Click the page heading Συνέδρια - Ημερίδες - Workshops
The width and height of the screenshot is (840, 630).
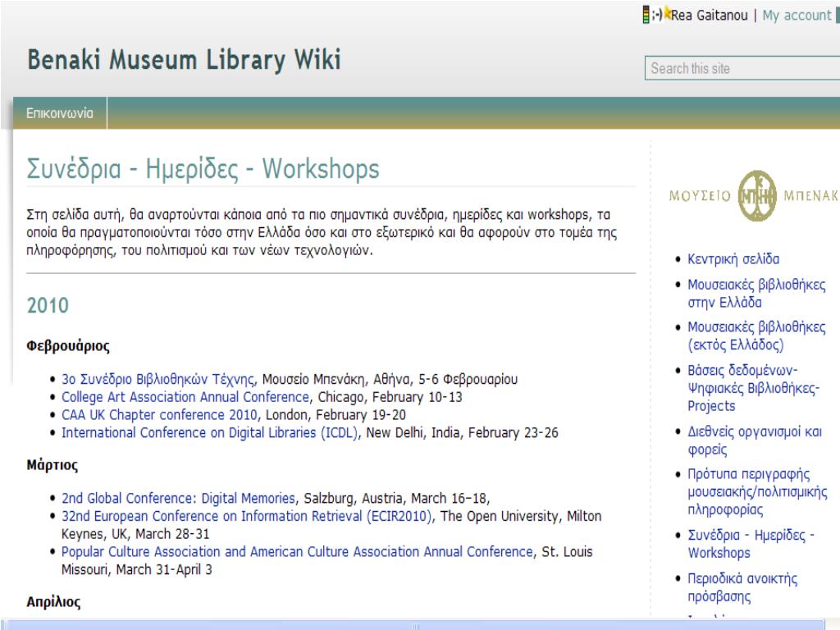coord(203,169)
